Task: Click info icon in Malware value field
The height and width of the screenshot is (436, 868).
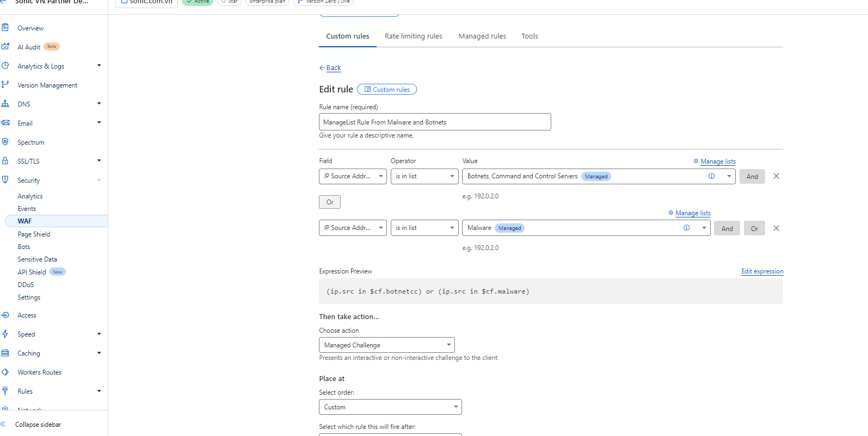Action: coord(686,228)
